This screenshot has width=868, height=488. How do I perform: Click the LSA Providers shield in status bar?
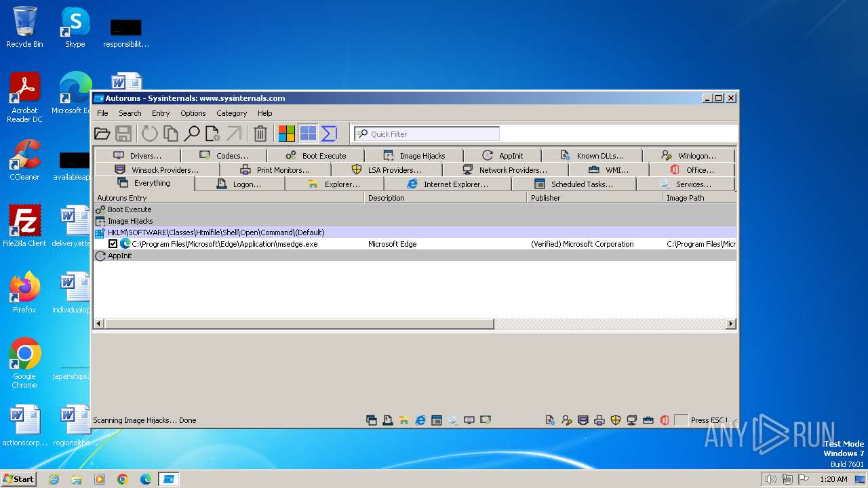616,420
